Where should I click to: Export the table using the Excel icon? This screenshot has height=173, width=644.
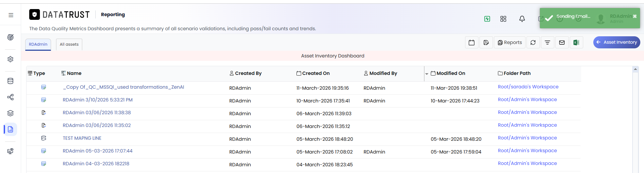576,42
